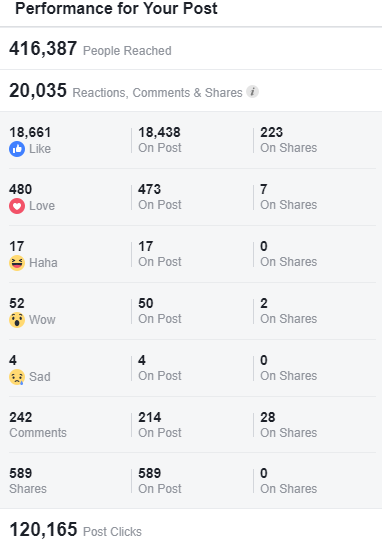Image resolution: width=382 pixels, height=540 pixels.
Task: Click the 28 On Shares comments value
Action: (x=268, y=417)
